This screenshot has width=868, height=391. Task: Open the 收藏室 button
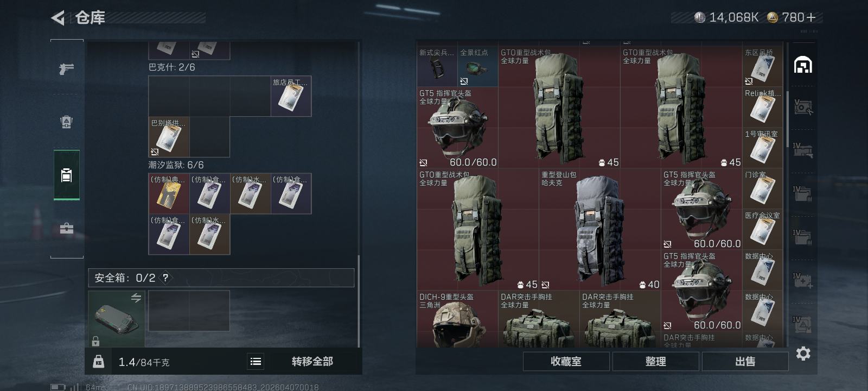[x=566, y=362]
